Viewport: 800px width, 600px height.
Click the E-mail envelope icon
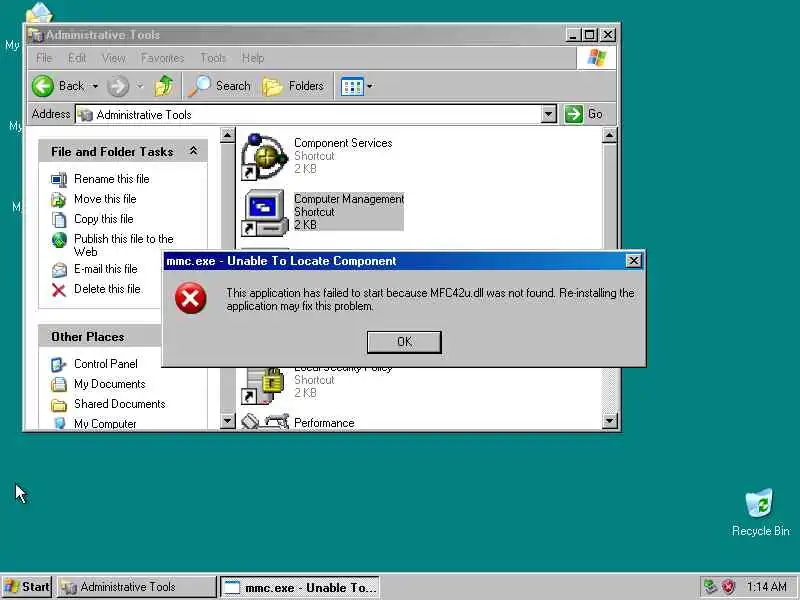coord(59,269)
